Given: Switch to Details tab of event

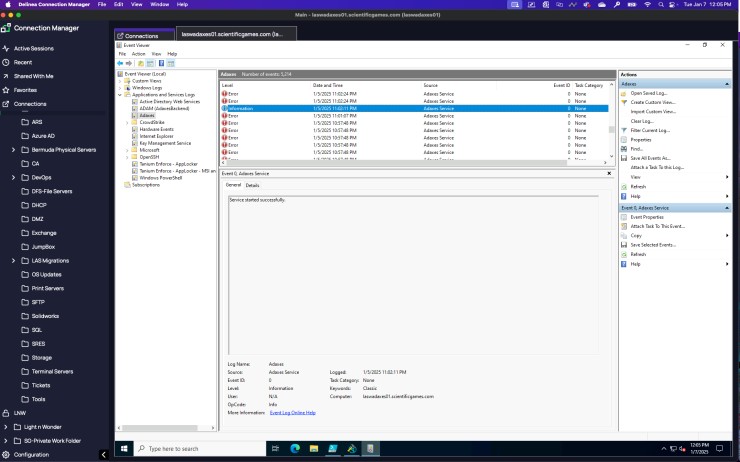Looking at the screenshot, I should [x=252, y=185].
